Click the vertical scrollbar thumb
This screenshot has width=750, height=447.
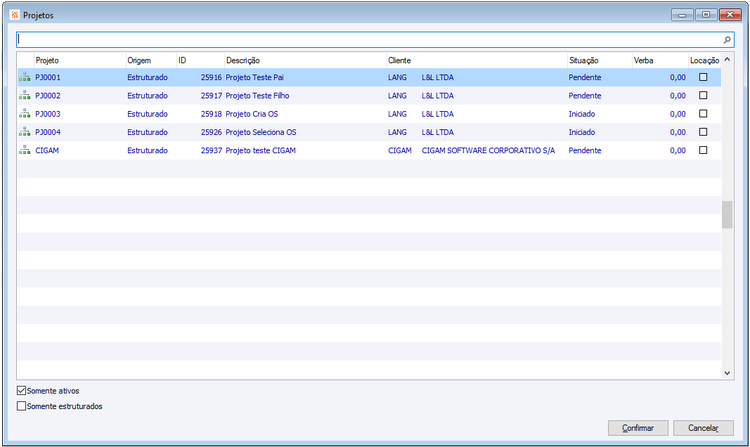pos(727,215)
